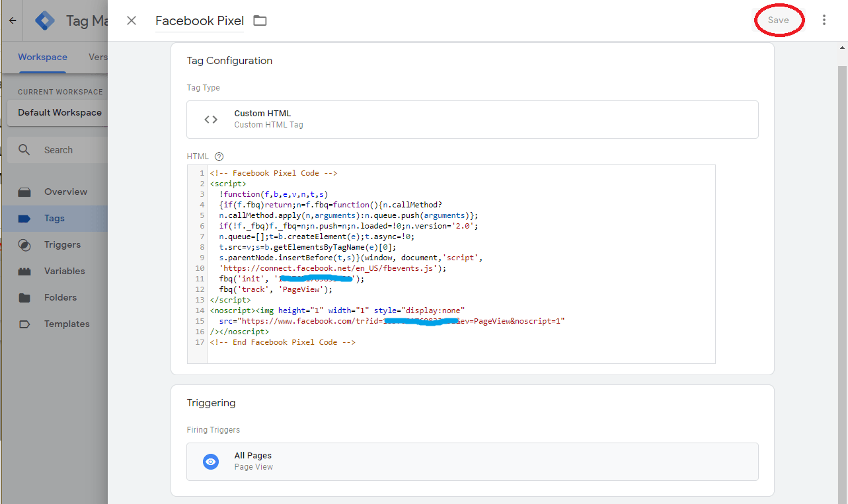Viewport: 848px width, 504px height.
Task: Switch to the Workspace tab
Action: click(x=42, y=57)
